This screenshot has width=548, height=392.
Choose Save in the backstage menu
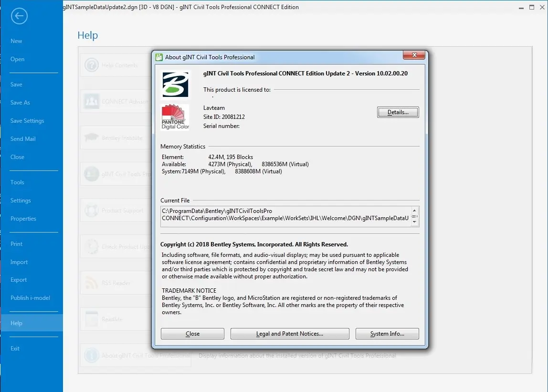pyautogui.click(x=16, y=85)
